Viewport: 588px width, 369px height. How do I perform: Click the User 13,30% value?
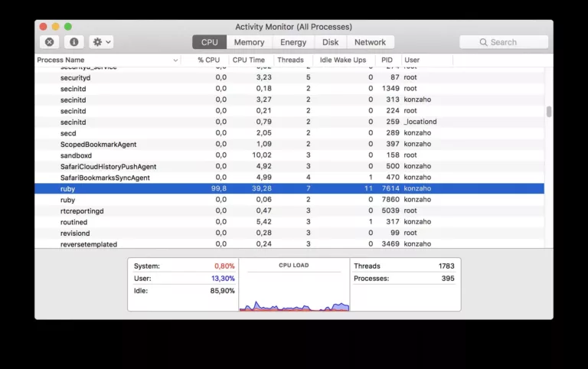[223, 279]
